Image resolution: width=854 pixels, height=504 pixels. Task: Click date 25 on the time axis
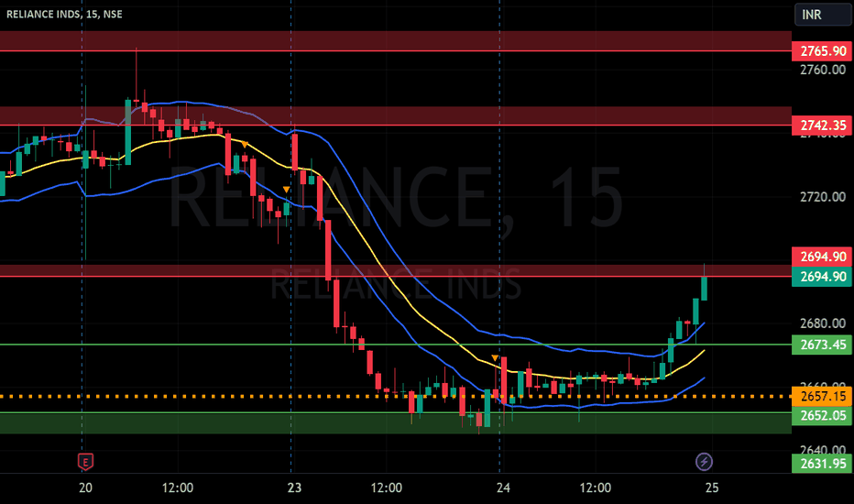(x=712, y=488)
